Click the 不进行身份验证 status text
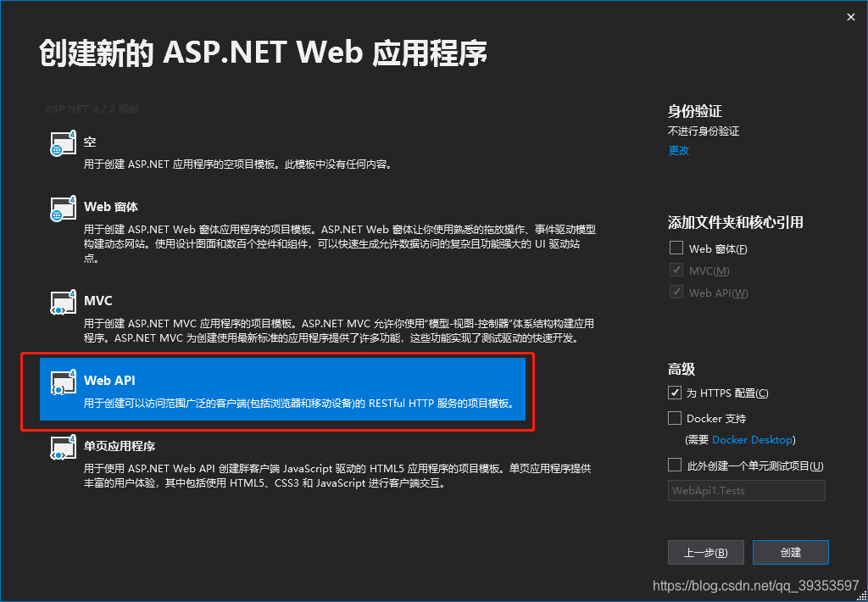This screenshot has height=602, width=868. tap(704, 131)
